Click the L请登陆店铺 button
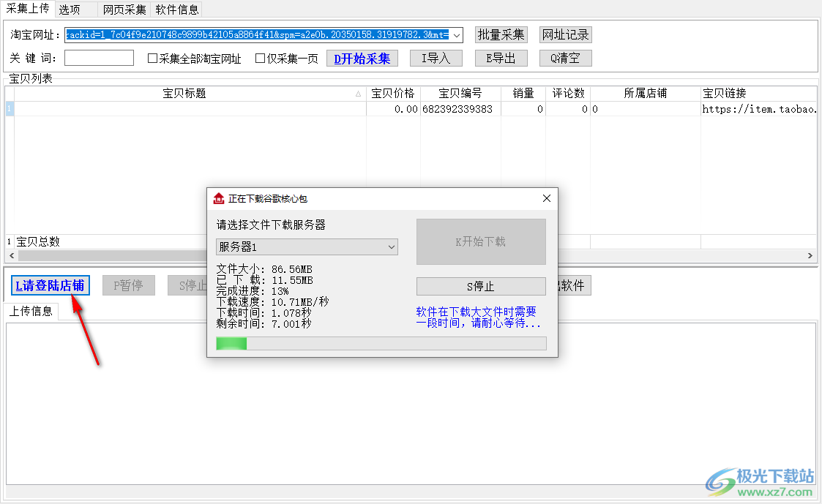Screen dimensions: 822x504 tap(51, 285)
